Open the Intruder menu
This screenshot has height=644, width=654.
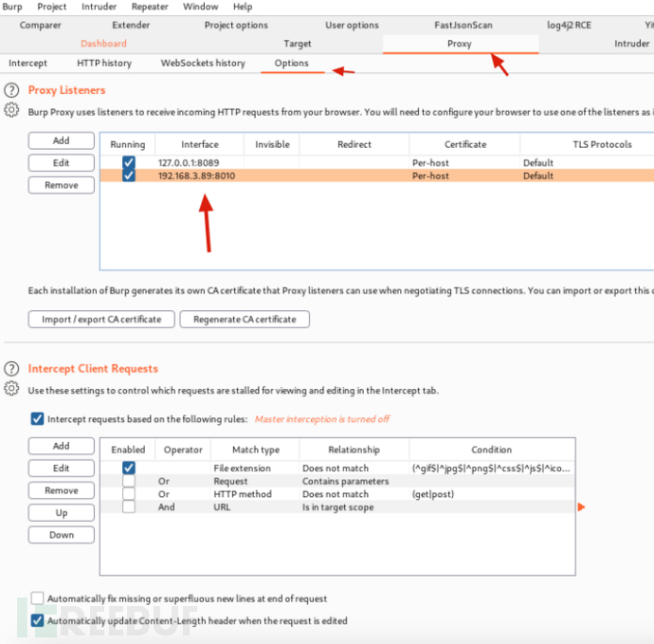[x=100, y=7]
